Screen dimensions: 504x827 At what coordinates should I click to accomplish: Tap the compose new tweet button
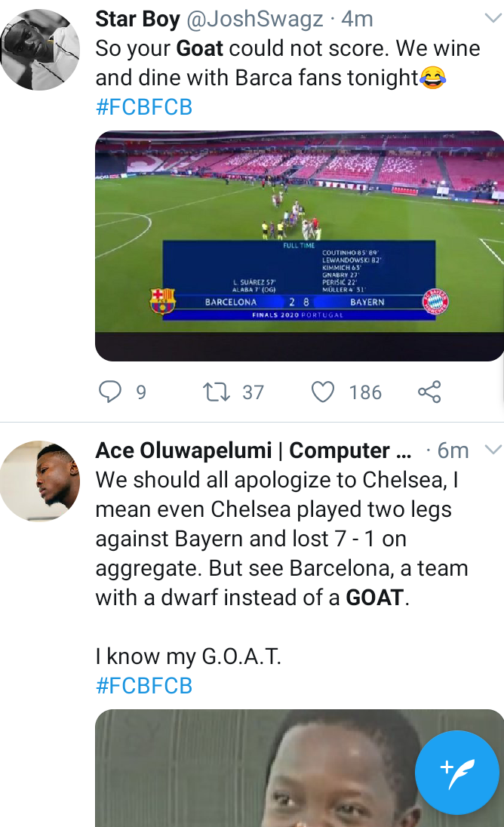(456, 773)
